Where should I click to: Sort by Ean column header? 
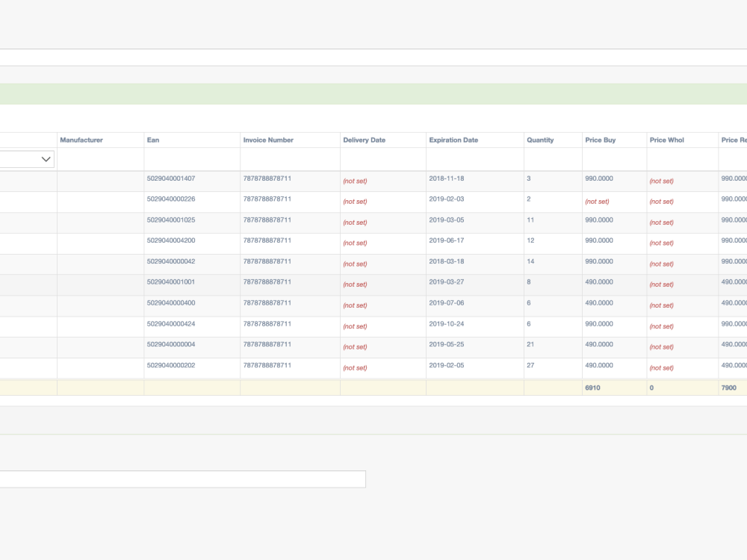(x=153, y=140)
